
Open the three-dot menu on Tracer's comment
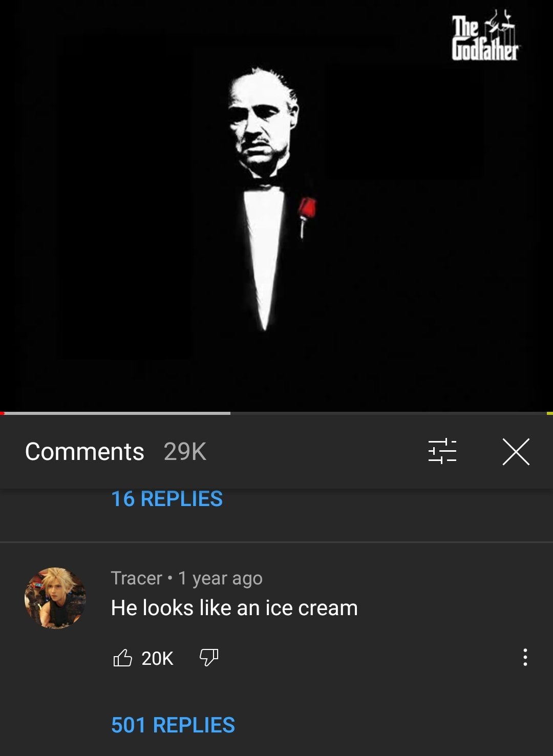[x=525, y=657]
